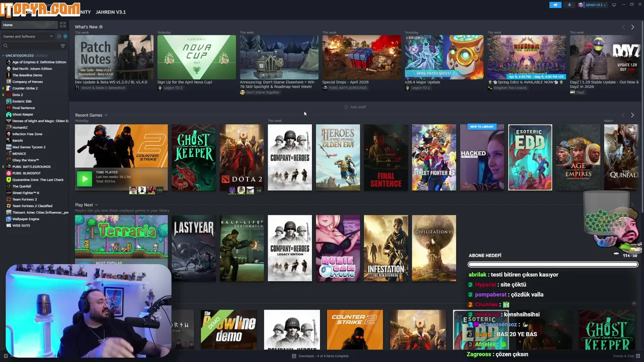Open Games and Software filter dropdown
Screen dimensions: 644x362
(28, 36)
